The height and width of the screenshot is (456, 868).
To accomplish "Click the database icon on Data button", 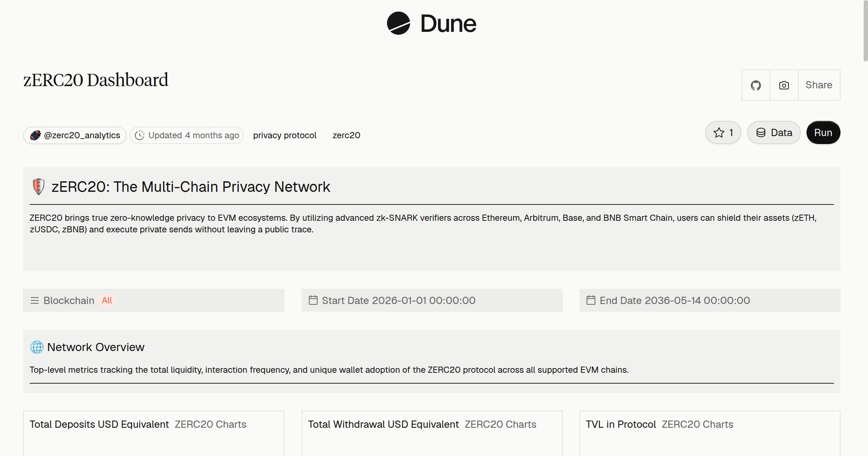I will [761, 132].
